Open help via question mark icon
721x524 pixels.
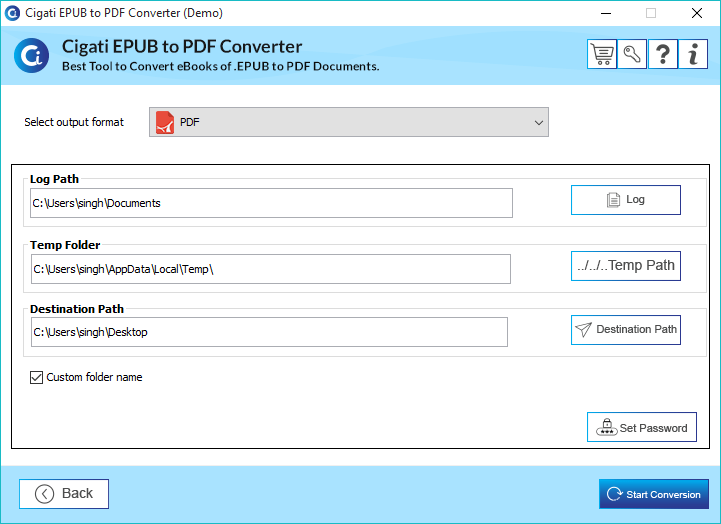click(663, 54)
